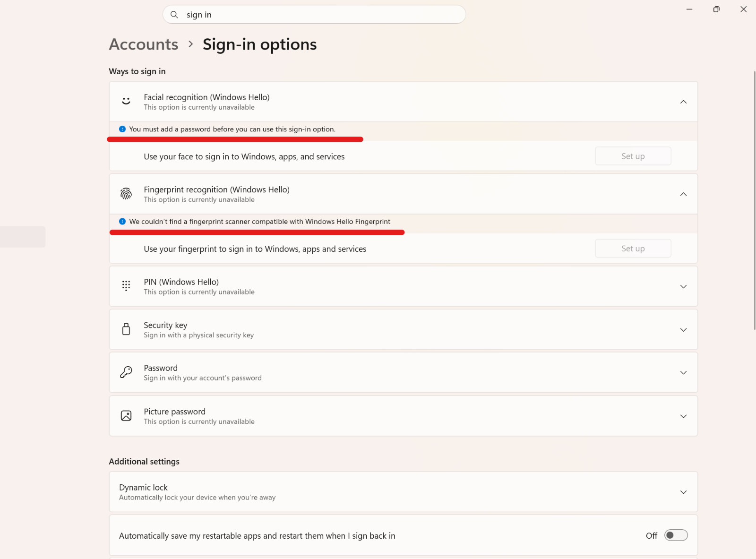Expand the Dynamic lock setting
This screenshot has width=756, height=559.
coord(404,492)
